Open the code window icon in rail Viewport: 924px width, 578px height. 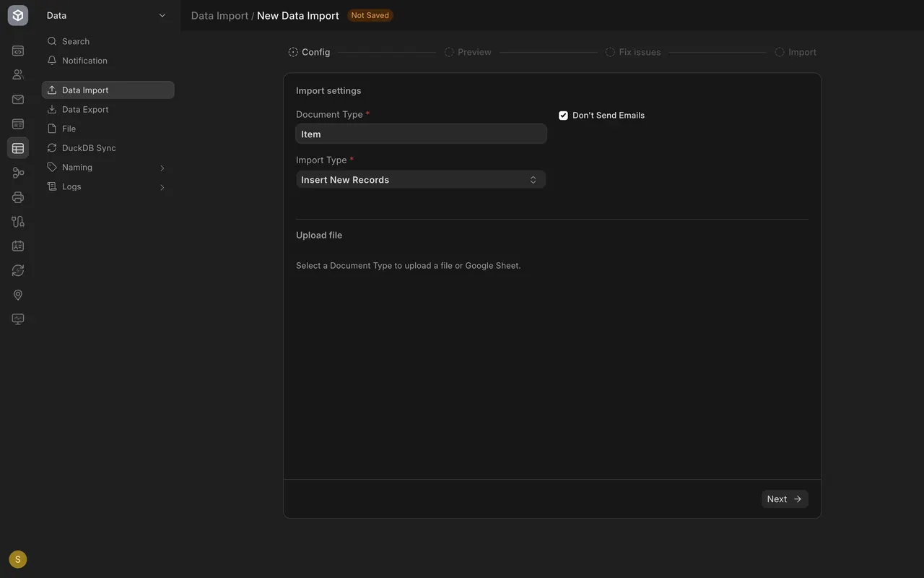pos(18,51)
